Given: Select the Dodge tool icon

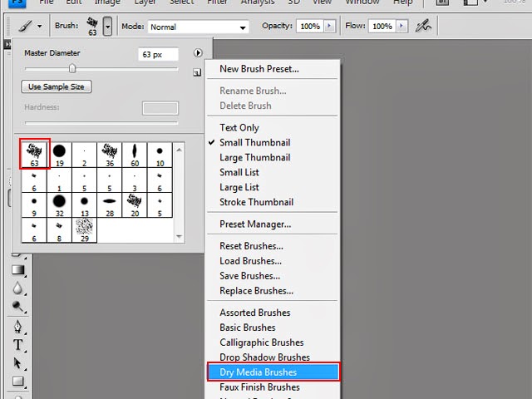Looking at the screenshot, I should pyautogui.click(x=17, y=307).
